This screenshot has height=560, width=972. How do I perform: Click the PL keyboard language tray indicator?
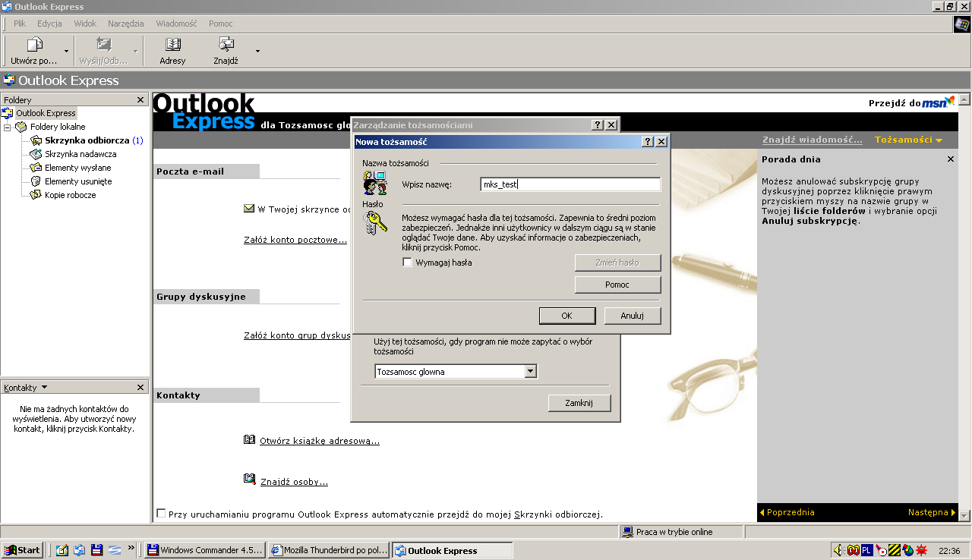pyautogui.click(x=867, y=550)
